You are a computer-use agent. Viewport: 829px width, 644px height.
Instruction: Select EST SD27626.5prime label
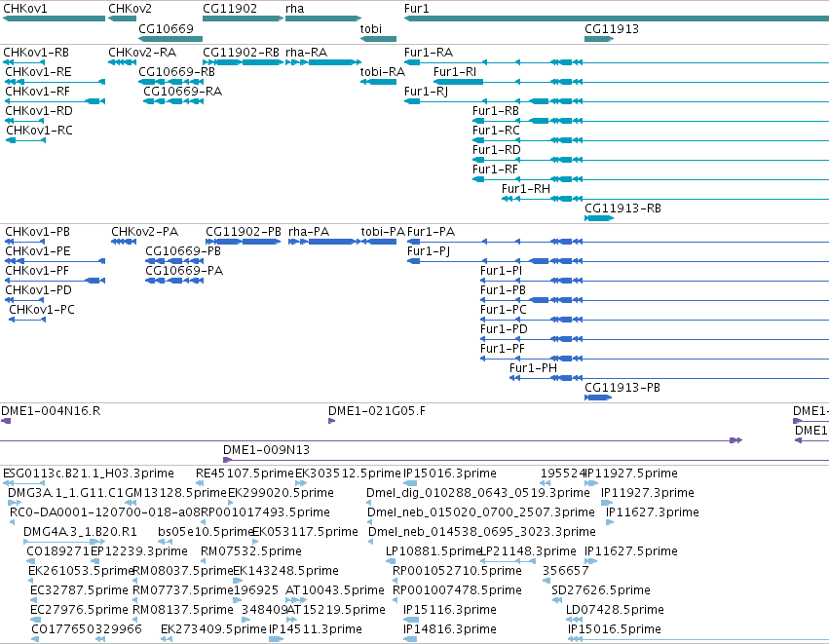601,590
